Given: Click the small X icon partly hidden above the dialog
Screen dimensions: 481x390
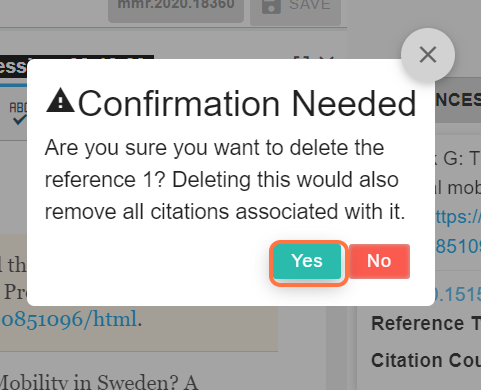Looking at the screenshot, I should [x=326, y=58].
